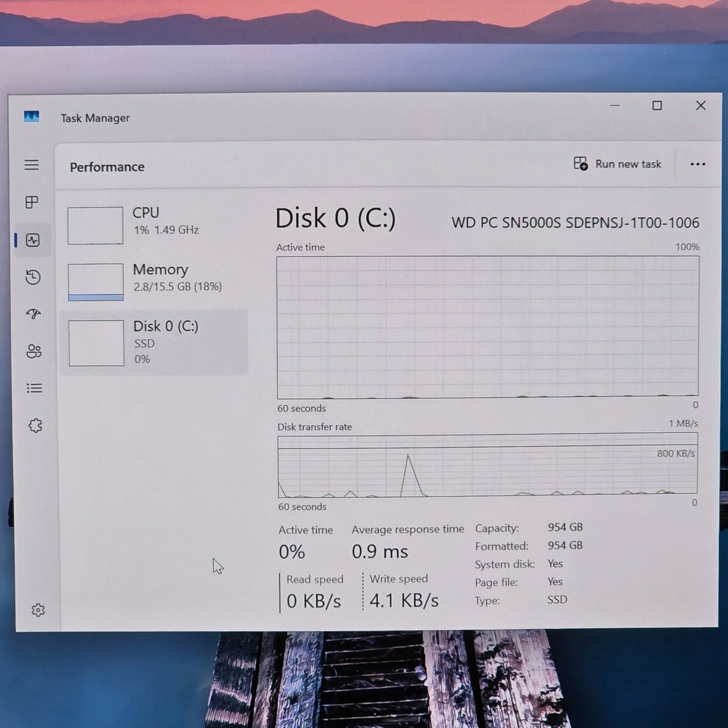Open the Services puzzle icon page
Screen dimensions: 728x728
(x=35, y=426)
